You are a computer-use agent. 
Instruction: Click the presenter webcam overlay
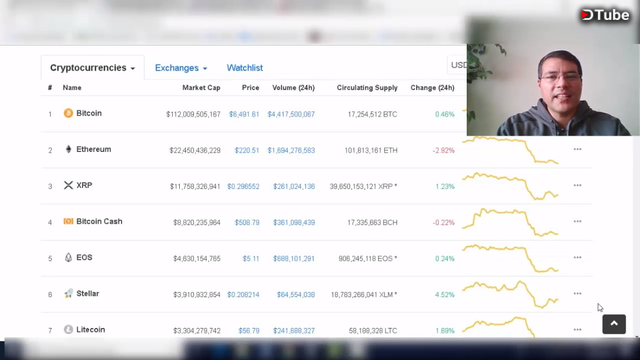553,90
